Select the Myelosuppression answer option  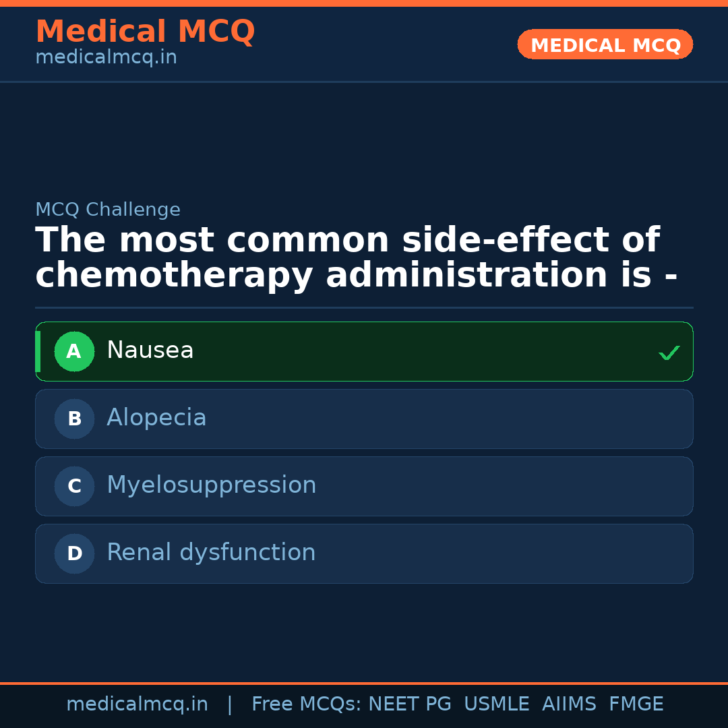364,486
